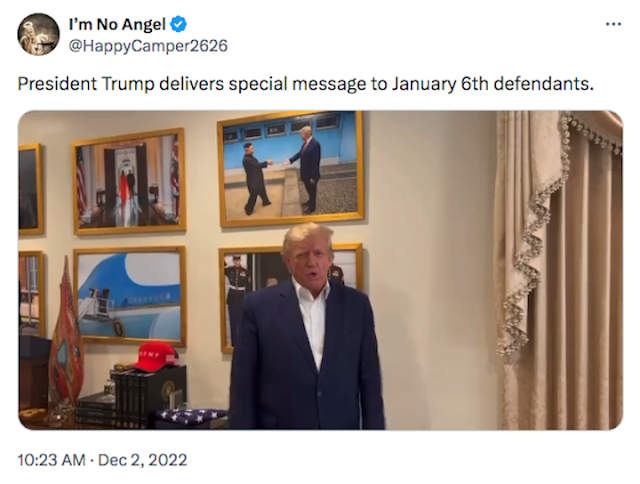
Task: Click the speaker's face in the video
Action: click(309, 261)
